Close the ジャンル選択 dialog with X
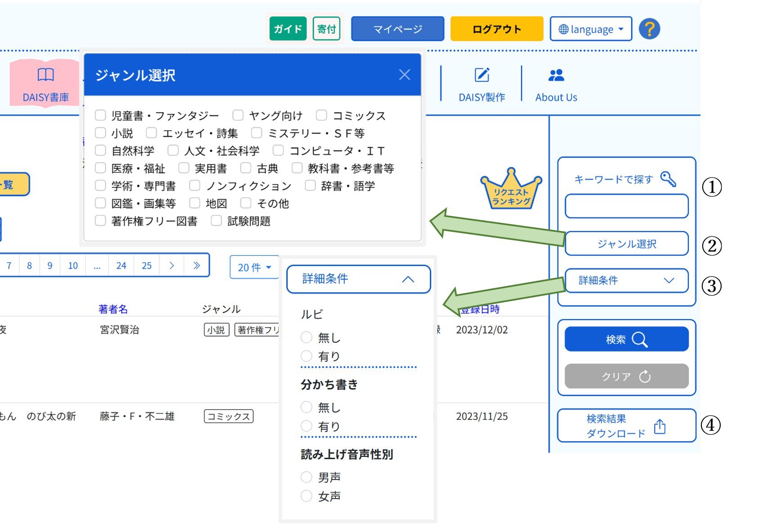The image size is (763, 532). tap(404, 75)
